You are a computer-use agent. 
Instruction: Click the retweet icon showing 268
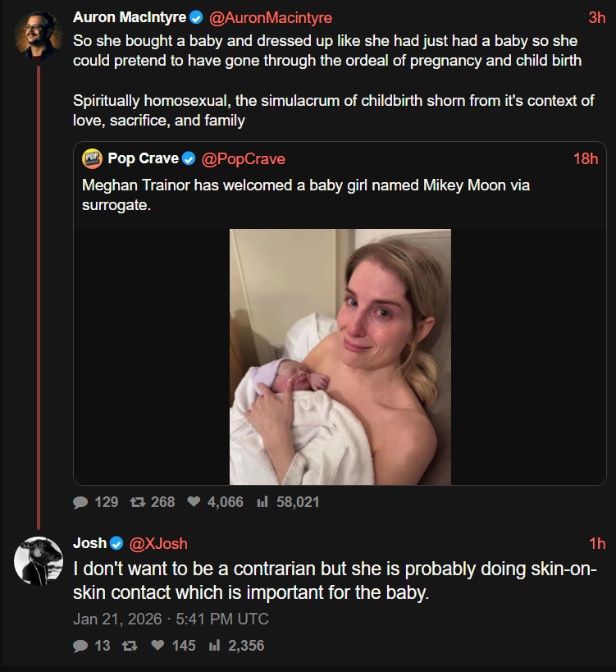(x=138, y=502)
